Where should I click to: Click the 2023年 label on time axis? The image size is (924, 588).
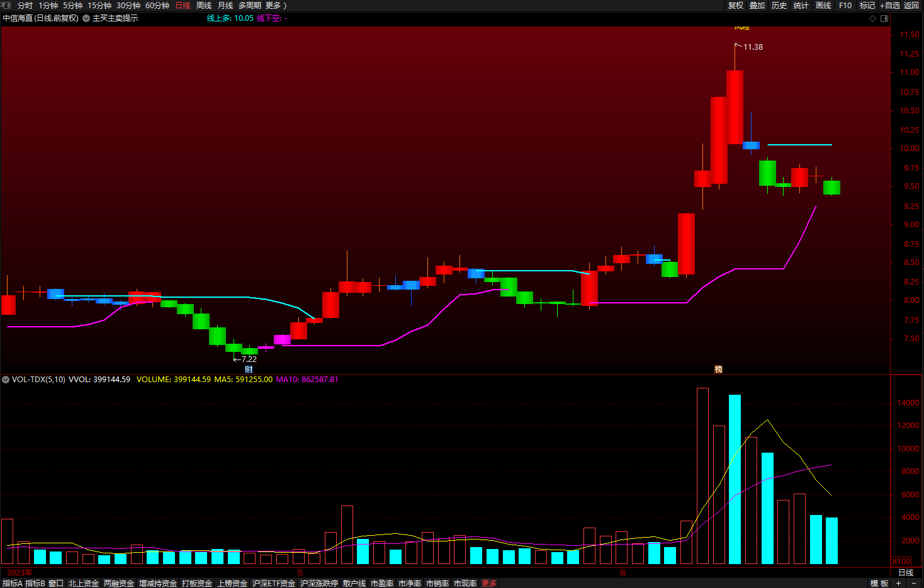click(20, 573)
